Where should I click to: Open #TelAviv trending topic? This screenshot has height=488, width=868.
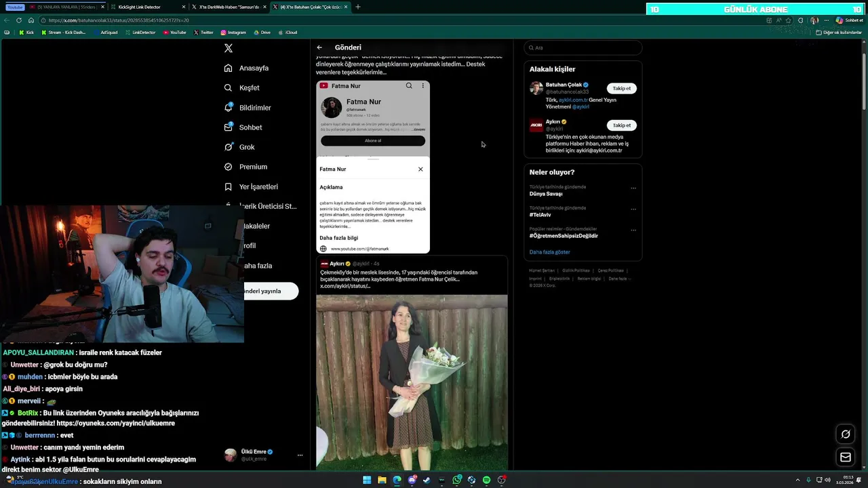pyautogui.click(x=540, y=215)
